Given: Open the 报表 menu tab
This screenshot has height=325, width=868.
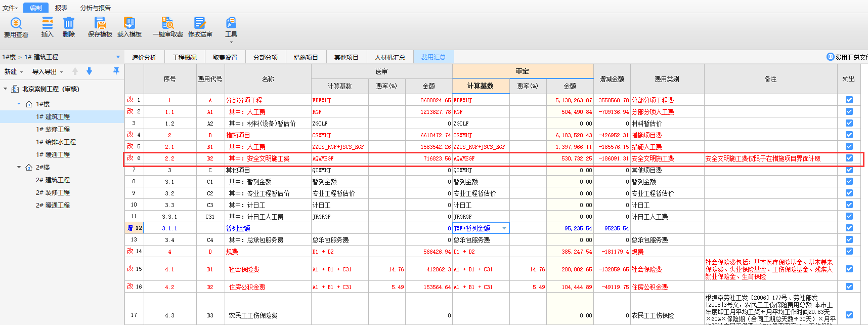Looking at the screenshot, I should point(61,8).
